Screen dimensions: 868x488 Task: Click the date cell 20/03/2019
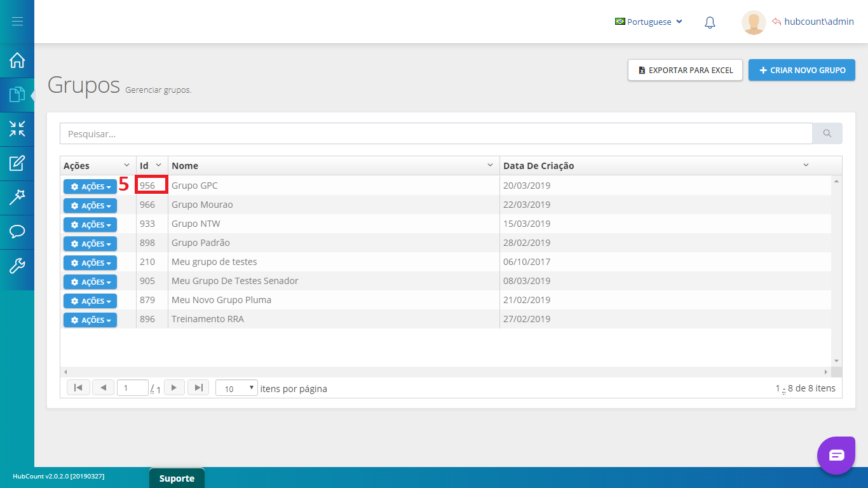click(x=665, y=186)
